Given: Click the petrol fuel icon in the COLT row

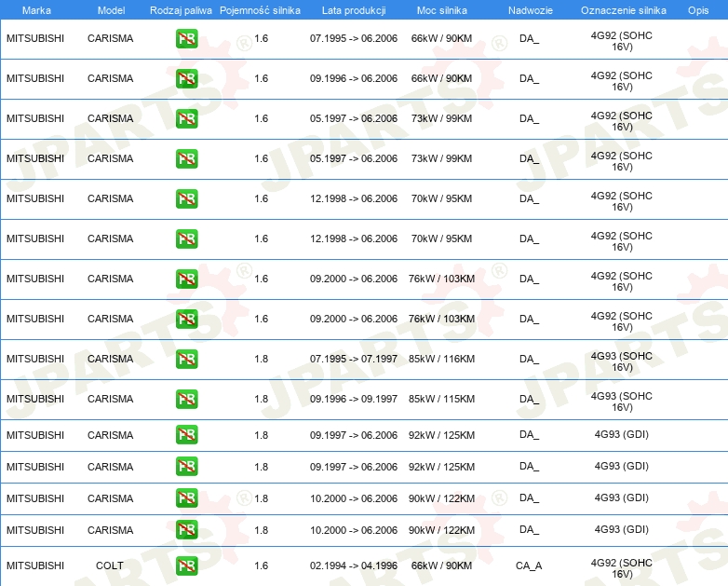Looking at the screenshot, I should [186, 566].
